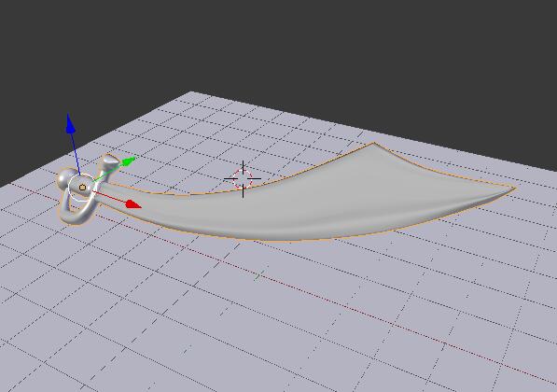
Task: Select the round pommel sphere
Action: (64, 179)
